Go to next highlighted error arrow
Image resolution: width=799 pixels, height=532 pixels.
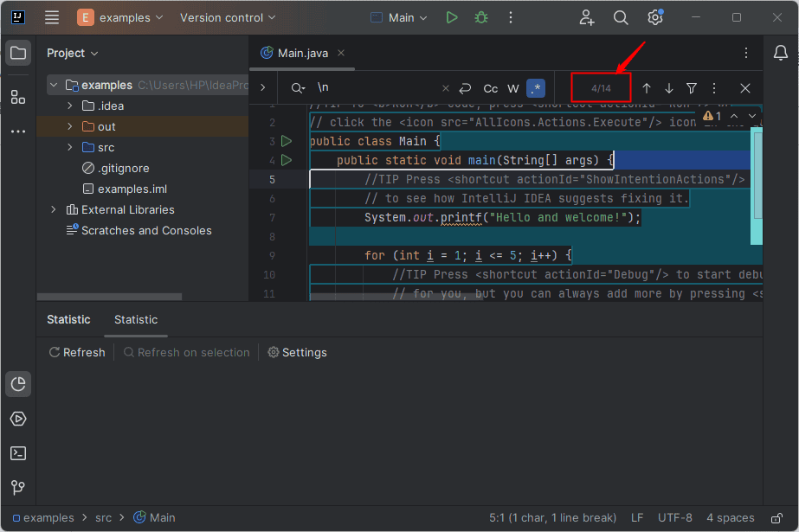click(x=752, y=116)
